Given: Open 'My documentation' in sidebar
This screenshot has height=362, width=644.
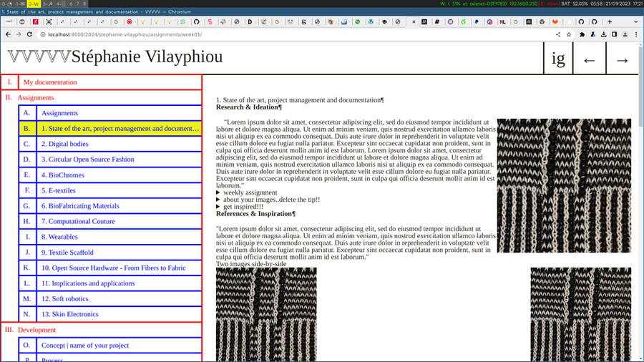Looking at the screenshot, I should [x=110, y=82].
